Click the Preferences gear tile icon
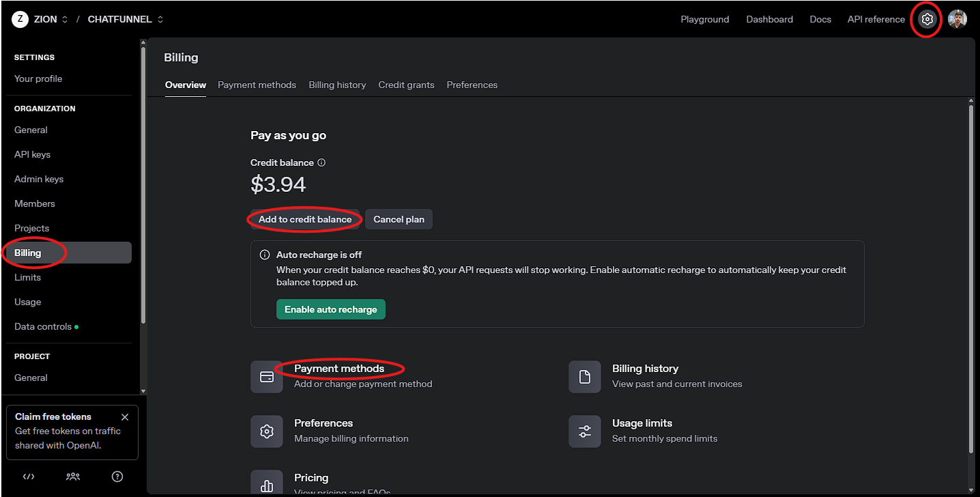The height and width of the screenshot is (497, 980). click(267, 431)
